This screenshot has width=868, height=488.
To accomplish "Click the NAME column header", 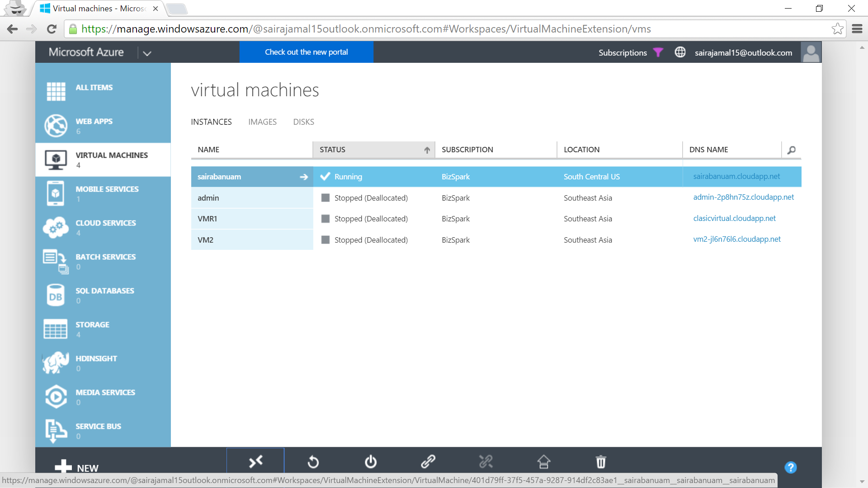I will point(252,150).
